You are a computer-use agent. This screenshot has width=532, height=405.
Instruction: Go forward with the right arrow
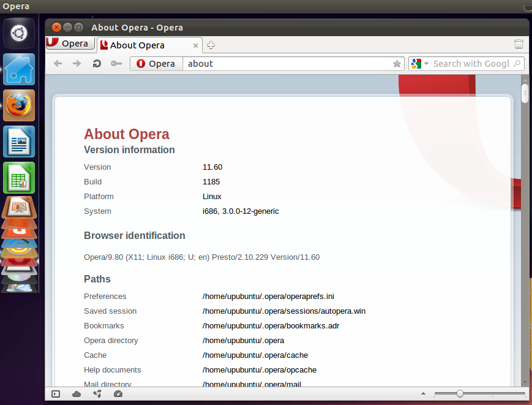[x=77, y=64]
